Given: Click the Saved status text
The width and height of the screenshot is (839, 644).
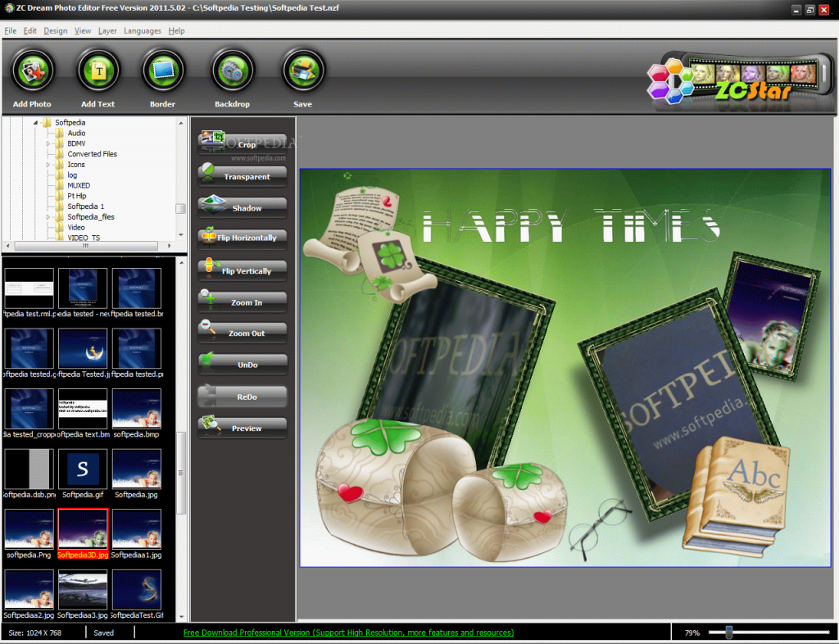Looking at the screenshot, I should point(104,633).
